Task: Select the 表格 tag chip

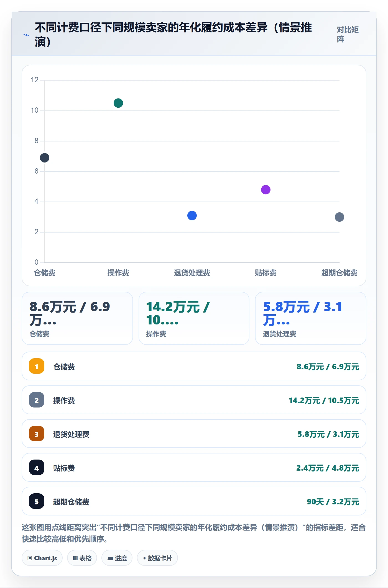Action: pos(82,558)
